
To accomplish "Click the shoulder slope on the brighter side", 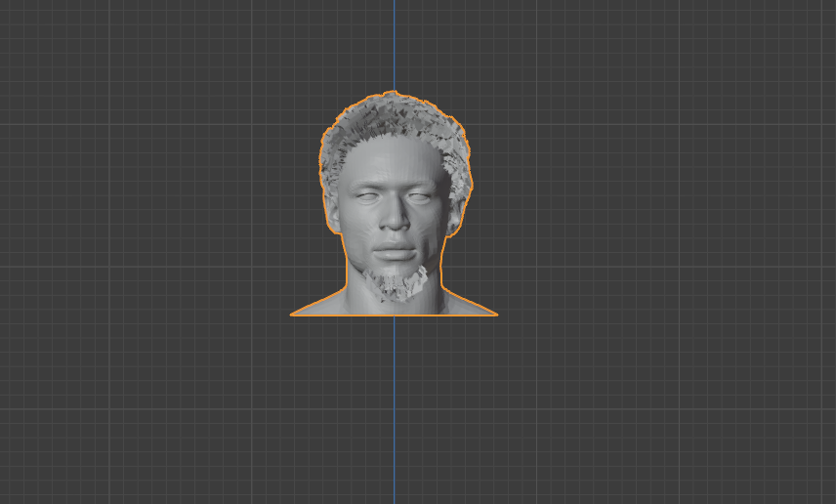I will click(318, 304).
